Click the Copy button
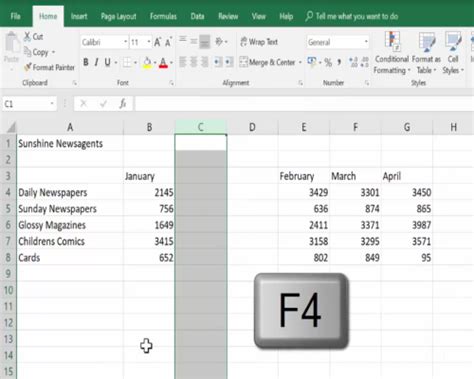The image size is (474, 379). [37, 52]
